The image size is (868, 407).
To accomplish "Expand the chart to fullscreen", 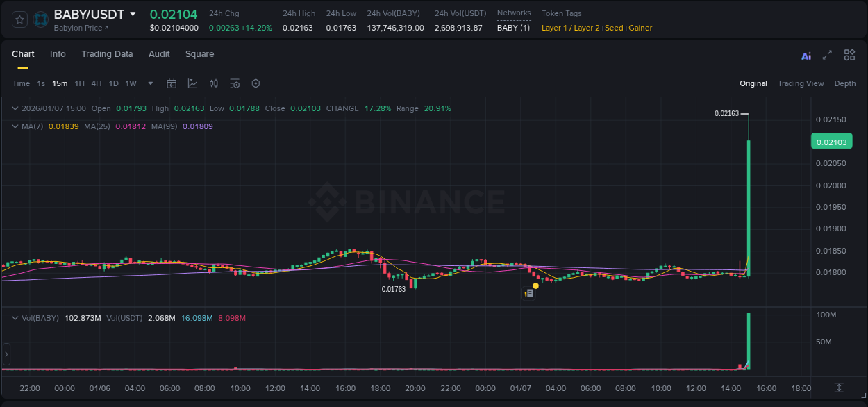I will pyautogui.click(x=826, y=55).
